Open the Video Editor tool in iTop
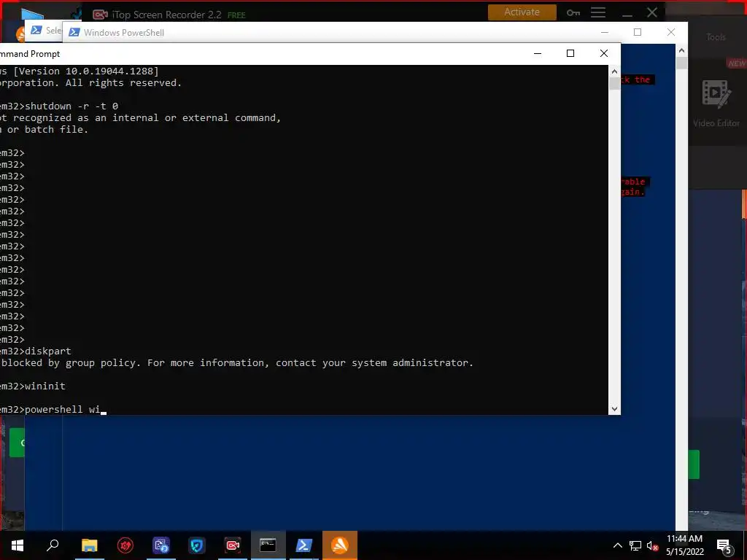This screenshot has width=747, height=560. pyautogui.click(x=716, y=104)
